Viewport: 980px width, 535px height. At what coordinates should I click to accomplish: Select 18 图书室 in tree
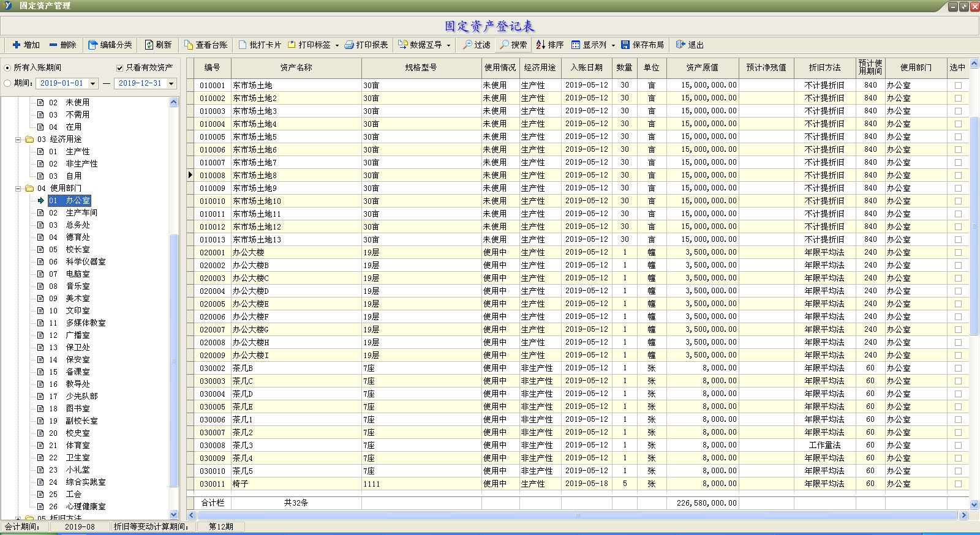pyautogui.click(x=69, y=408)
